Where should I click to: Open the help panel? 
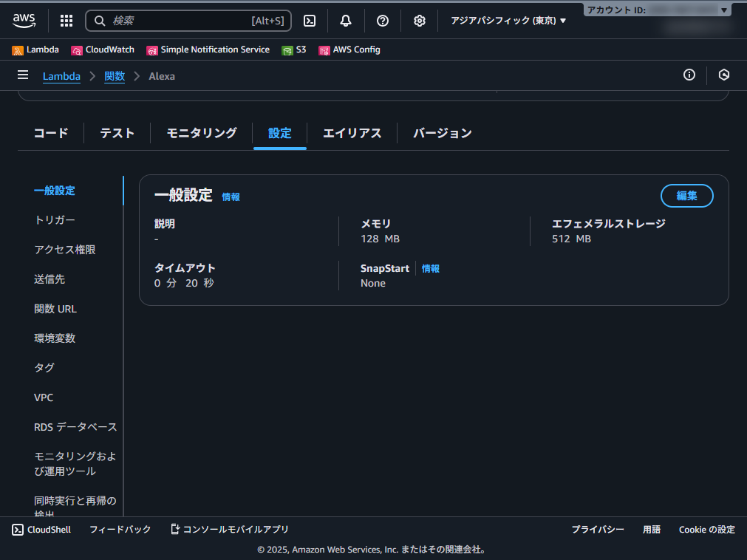point(382,21)
